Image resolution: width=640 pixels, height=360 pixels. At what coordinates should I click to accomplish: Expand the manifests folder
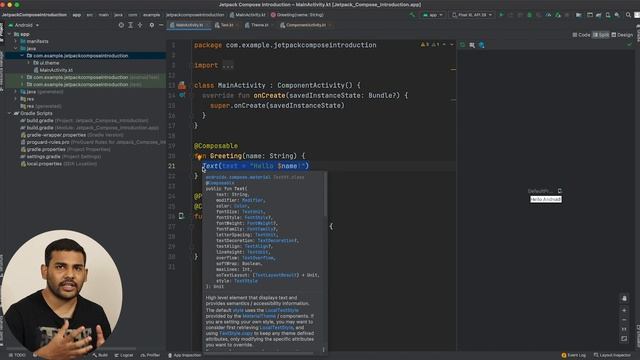coord(16,41)
